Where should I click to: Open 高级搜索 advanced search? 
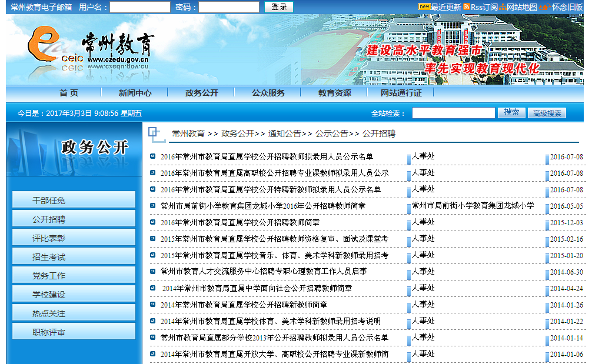pos(547,113)
